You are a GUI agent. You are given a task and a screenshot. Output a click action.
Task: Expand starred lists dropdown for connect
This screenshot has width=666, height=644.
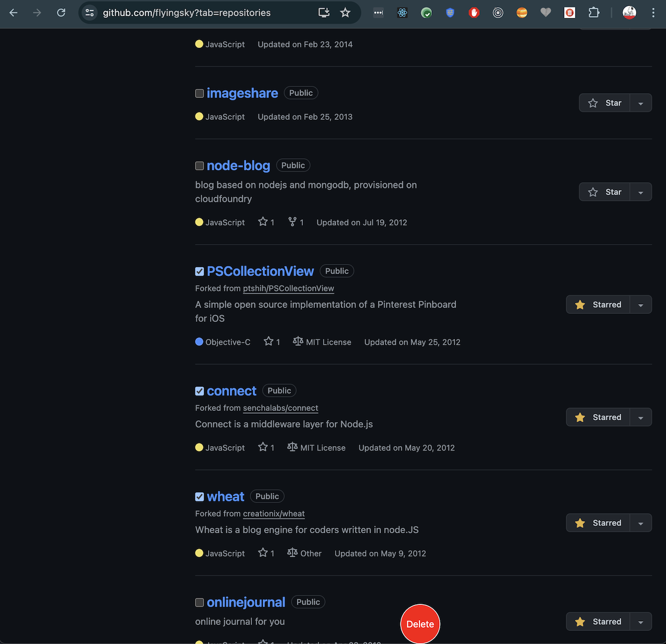[x=641, y=417]
